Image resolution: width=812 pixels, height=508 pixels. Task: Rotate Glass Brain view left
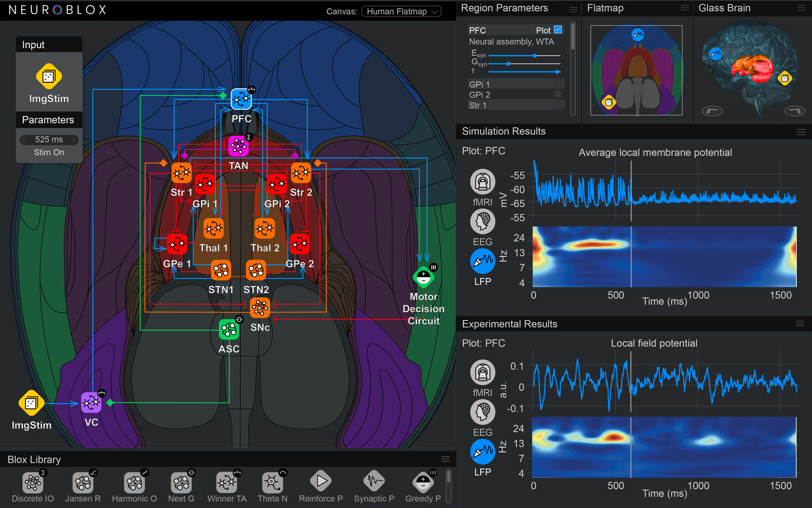pos(712,111)
